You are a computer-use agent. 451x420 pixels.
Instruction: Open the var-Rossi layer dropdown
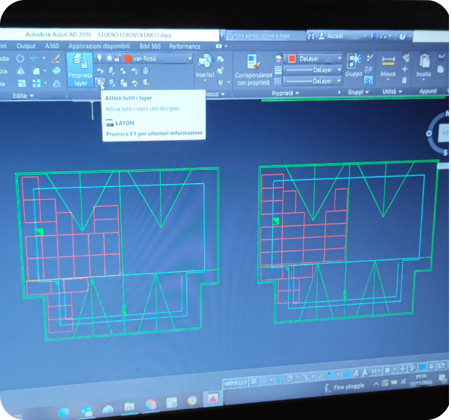(144, 59)
